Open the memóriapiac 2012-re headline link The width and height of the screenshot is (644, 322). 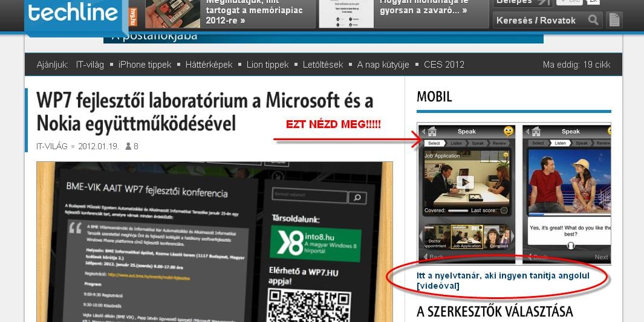254,12
